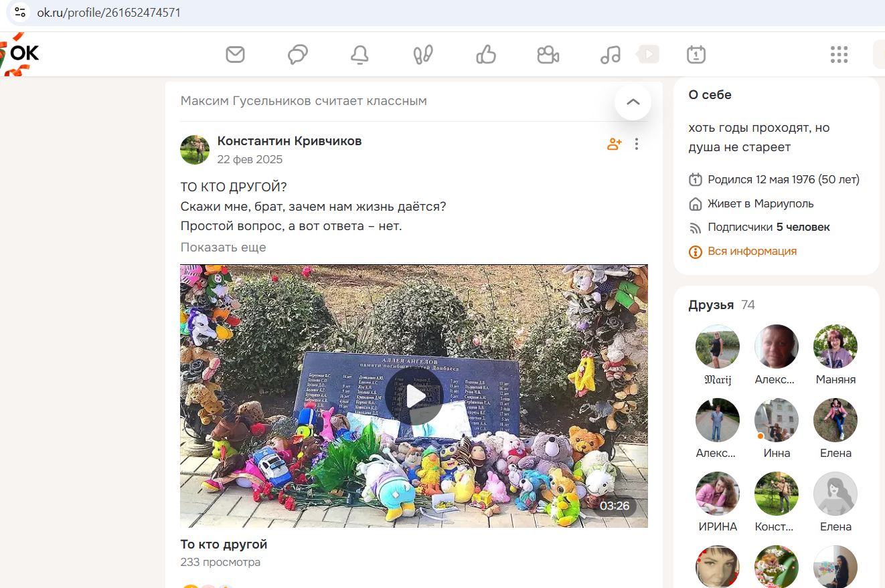Image resolution: width=885 pixels, height=588 pixels.
Task: Click the add friend icon on post
Action: pos(614,144)
